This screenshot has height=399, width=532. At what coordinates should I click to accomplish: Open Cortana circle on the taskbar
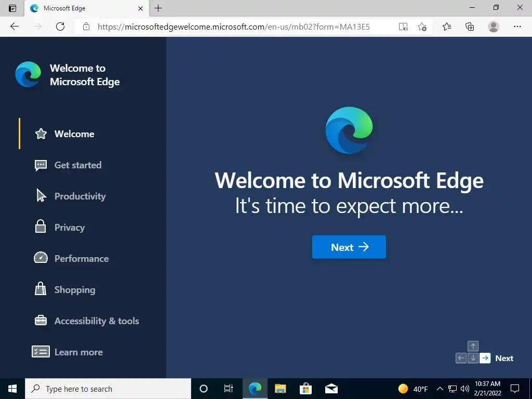click(204, 389)
